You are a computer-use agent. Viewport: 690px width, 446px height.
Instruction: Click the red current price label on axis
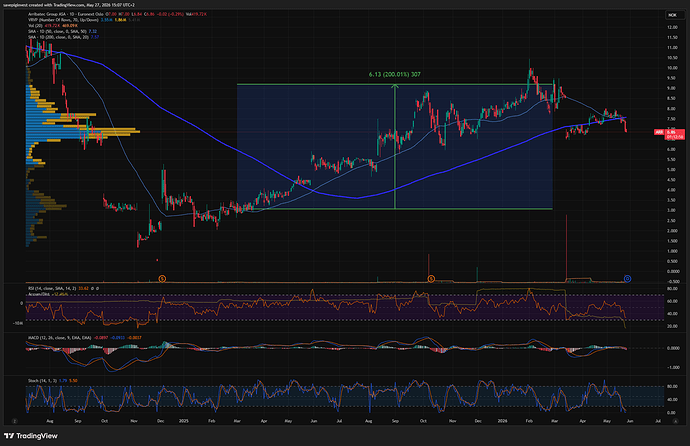pos(675,135)
